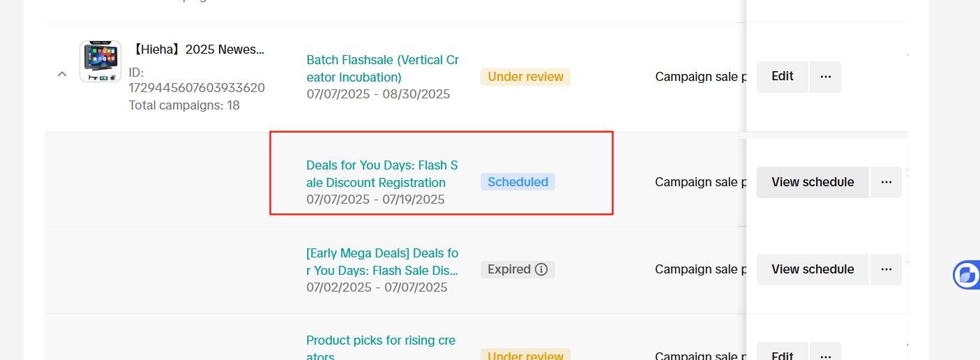The image size is (980, 360).
Task: Open the floating blue assistant icon
Action: (966, 275)
